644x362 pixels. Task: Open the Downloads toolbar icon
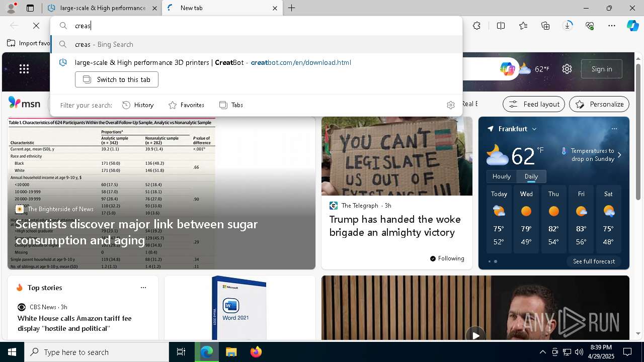point(568,26)
